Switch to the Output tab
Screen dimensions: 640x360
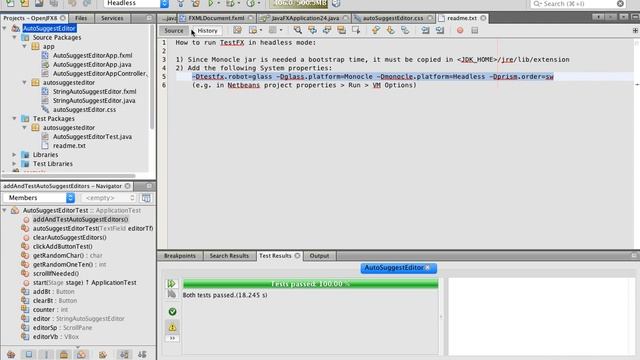319,256
